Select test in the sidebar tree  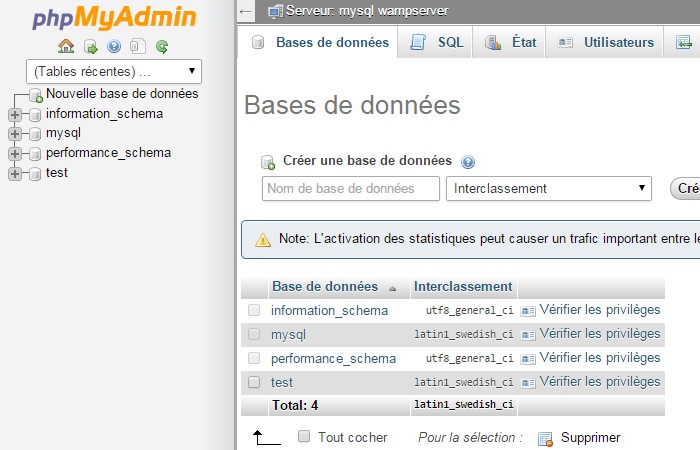tap(57, 172)
